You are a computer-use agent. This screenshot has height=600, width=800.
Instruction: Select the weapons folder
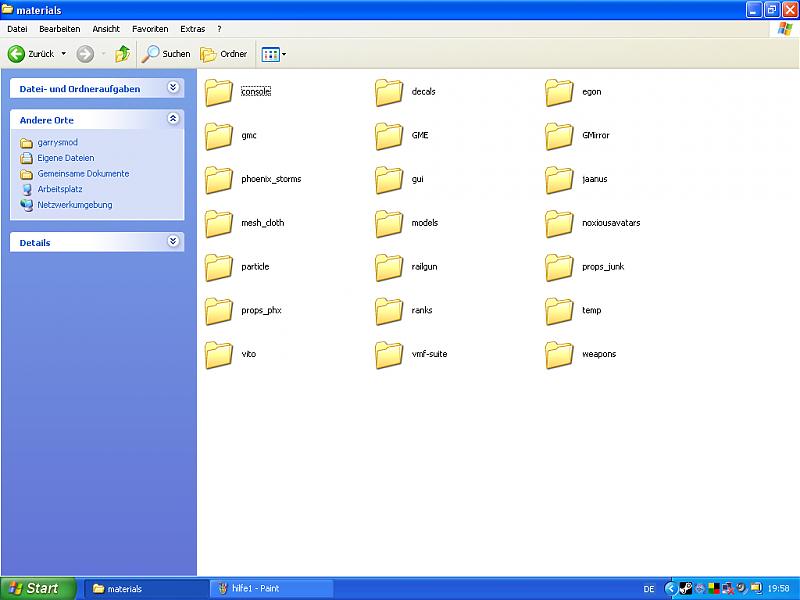coord(560,354)
